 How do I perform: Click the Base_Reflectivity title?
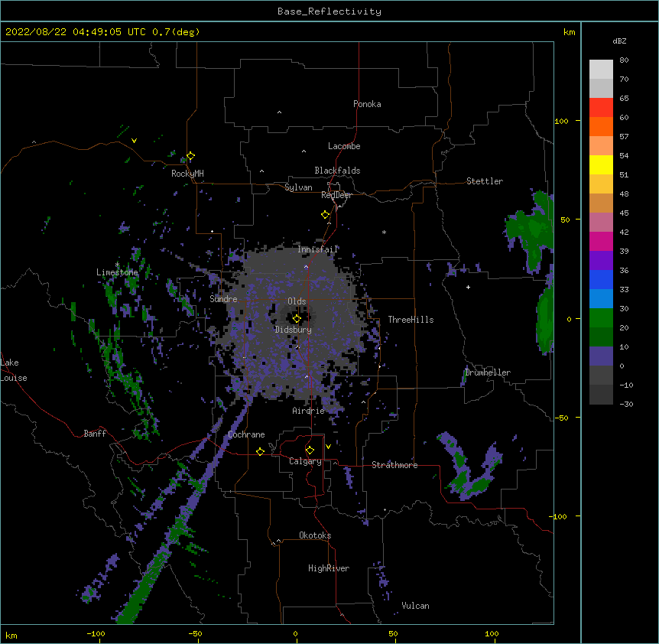tap(329, 11)
